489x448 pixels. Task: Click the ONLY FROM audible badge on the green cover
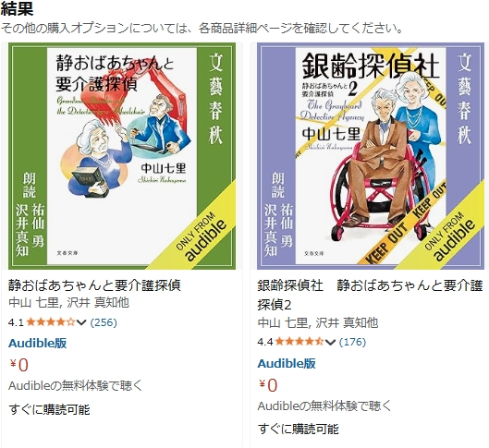point(201,237)
